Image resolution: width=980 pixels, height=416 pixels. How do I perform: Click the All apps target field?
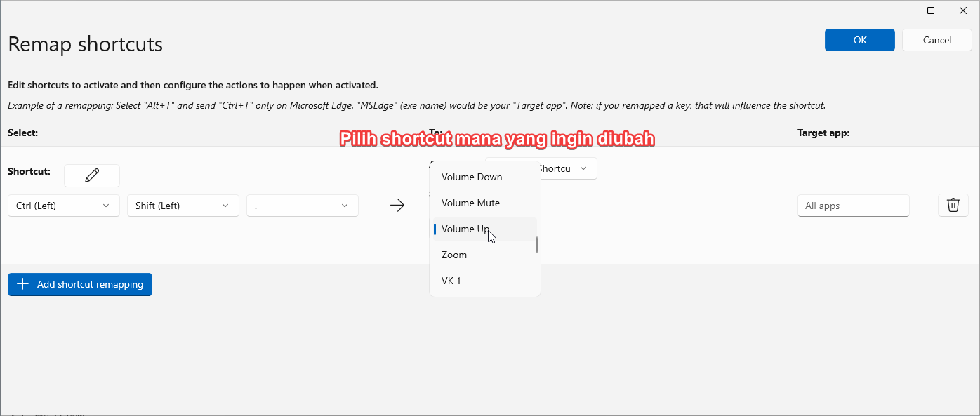(854, 205)
